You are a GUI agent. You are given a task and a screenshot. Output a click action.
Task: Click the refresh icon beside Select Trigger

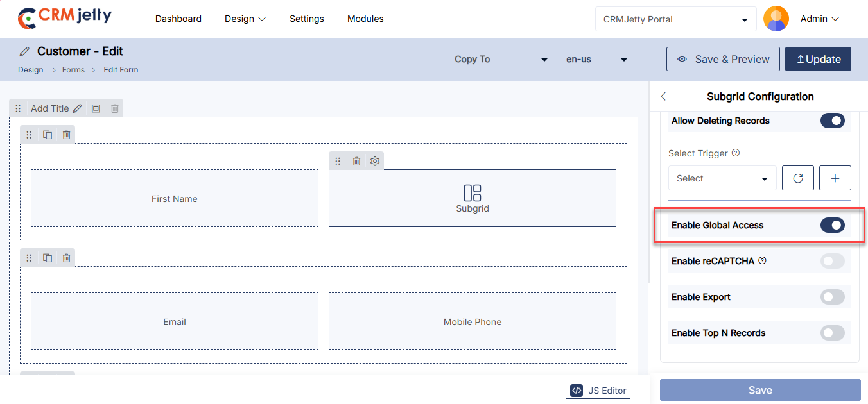797,178
